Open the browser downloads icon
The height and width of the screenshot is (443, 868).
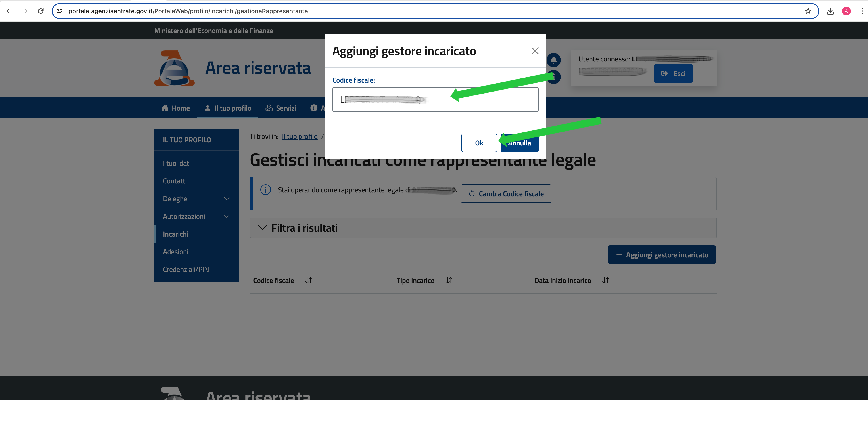point(830,11)
